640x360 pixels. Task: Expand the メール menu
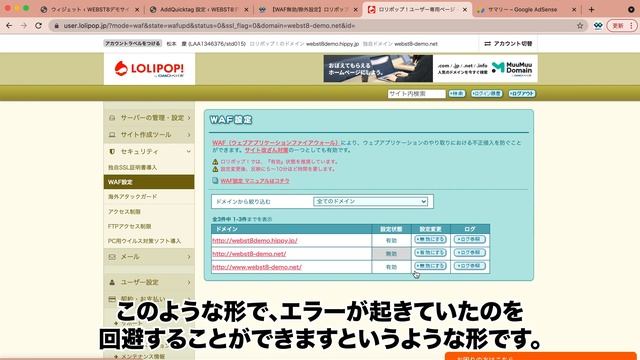[149, 257]
